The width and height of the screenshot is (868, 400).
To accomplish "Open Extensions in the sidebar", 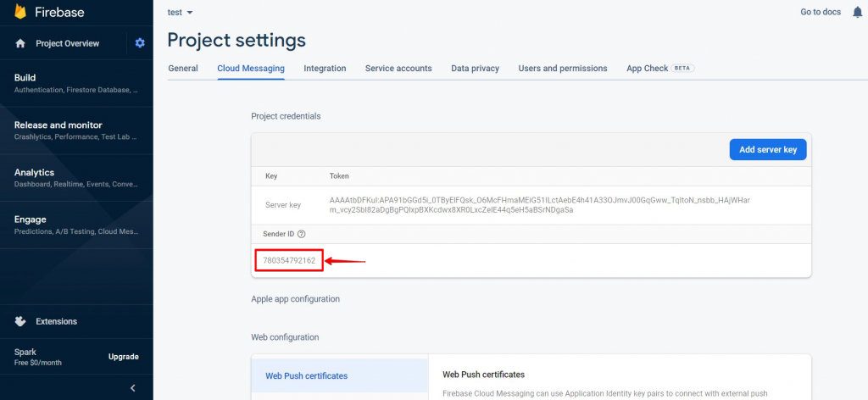I will [57, 321].
